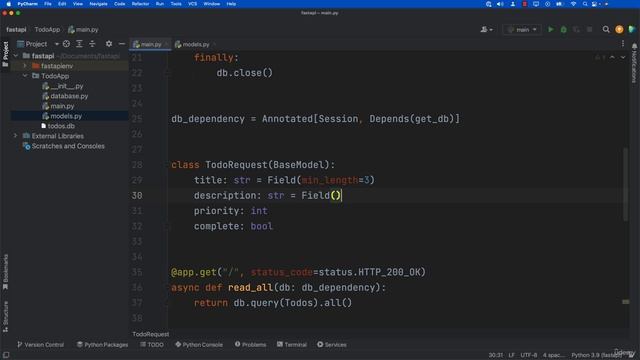
Task: Open Wi-Fi status menu
Action: pyautogui.click(x=573, y=4)
